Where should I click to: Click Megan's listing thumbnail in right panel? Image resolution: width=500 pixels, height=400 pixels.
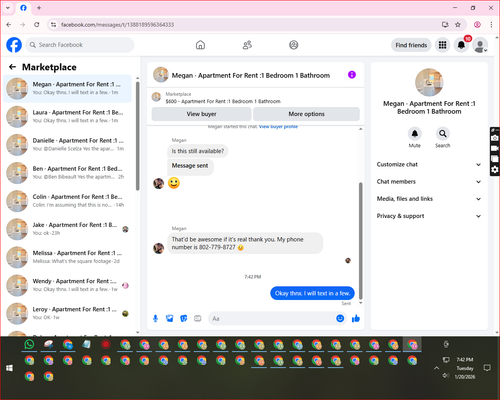click(x=429, y=82)
